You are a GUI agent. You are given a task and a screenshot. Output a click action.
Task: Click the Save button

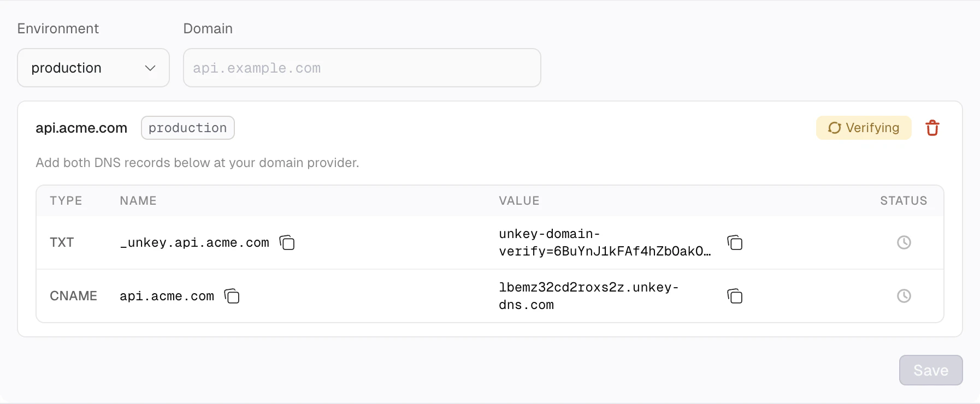(930, 370)
